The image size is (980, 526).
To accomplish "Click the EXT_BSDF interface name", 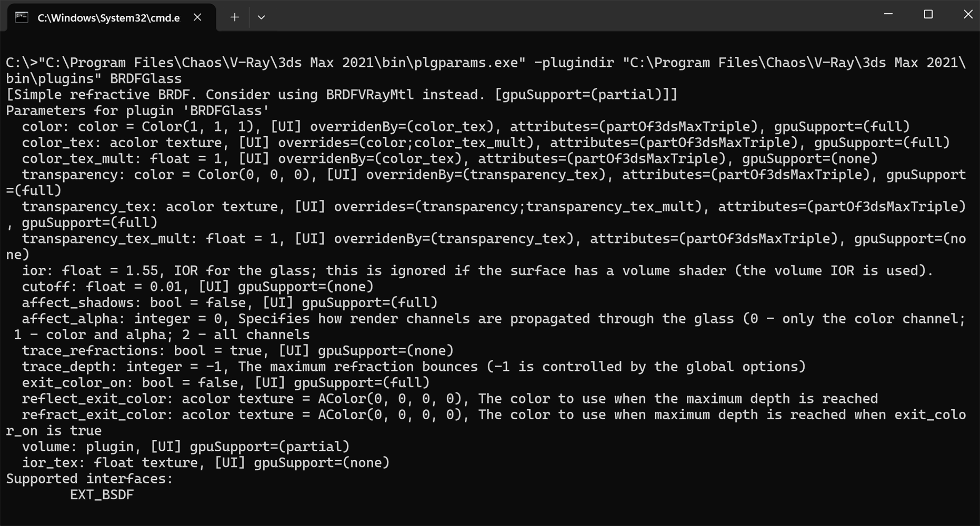I will pyautogui.click(x=102, y=495).
